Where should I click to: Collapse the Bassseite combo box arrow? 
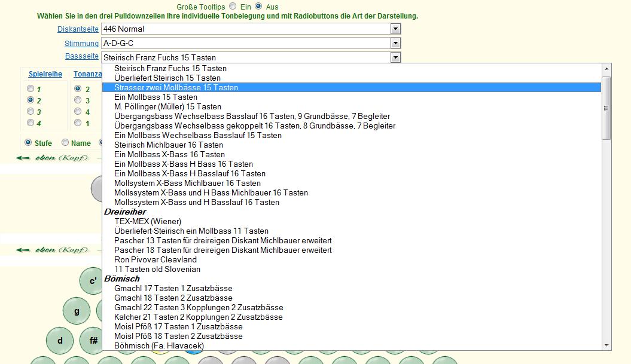395,57
